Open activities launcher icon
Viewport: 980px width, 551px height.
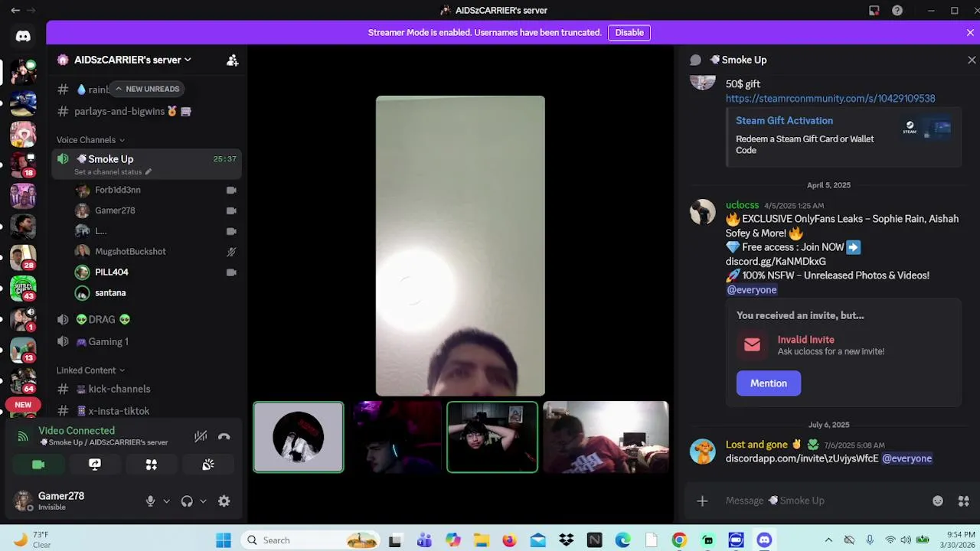pyautogui.click(x=152, y=465)
